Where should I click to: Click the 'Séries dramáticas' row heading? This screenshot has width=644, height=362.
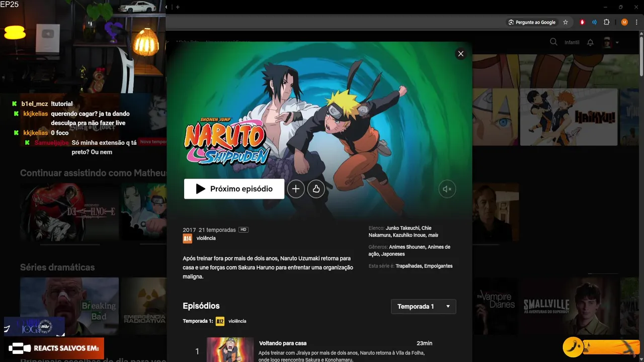click(x=57, y=267)
